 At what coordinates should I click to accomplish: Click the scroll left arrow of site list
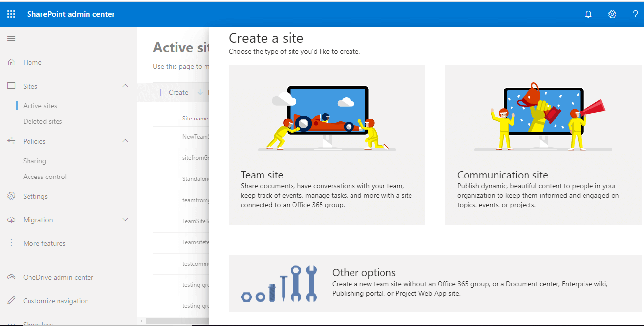point(142,321)
